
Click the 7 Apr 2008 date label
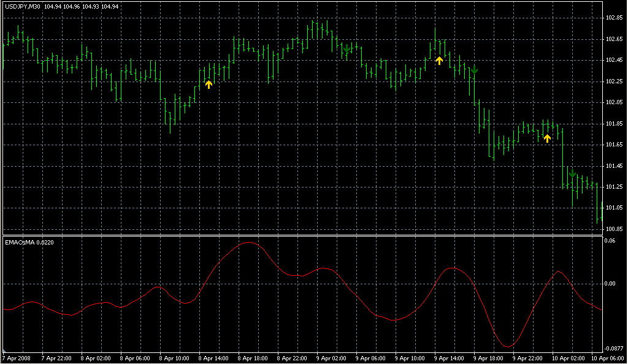[16, 358]
